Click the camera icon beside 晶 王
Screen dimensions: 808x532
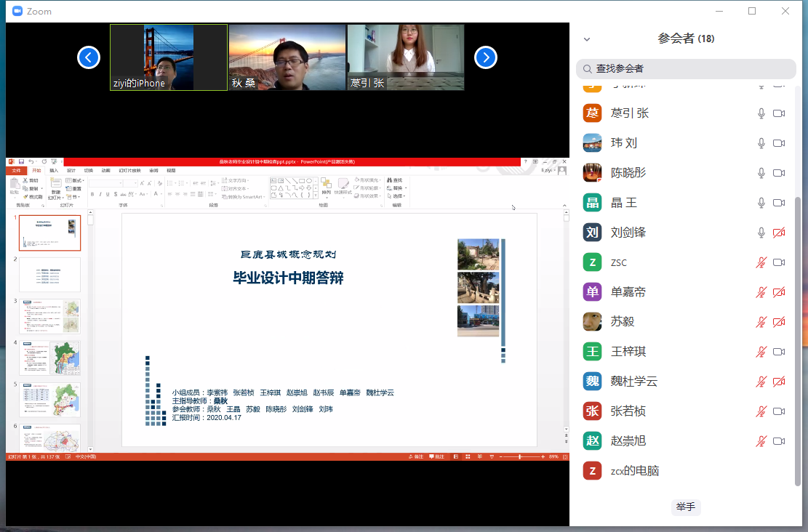779,203
